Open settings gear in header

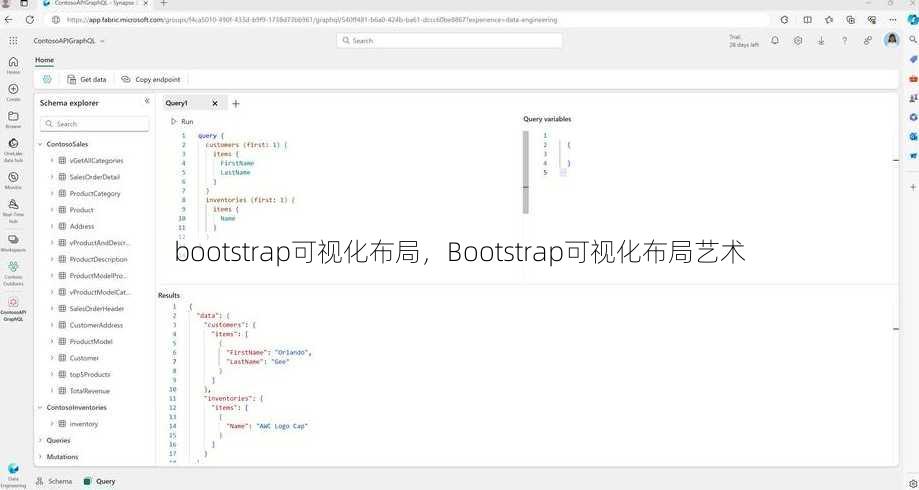pyautogui.click(x=798, y=40)
